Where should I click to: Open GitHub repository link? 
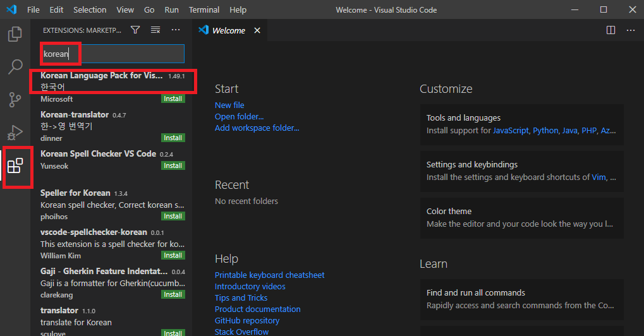[x=247, y=320]
